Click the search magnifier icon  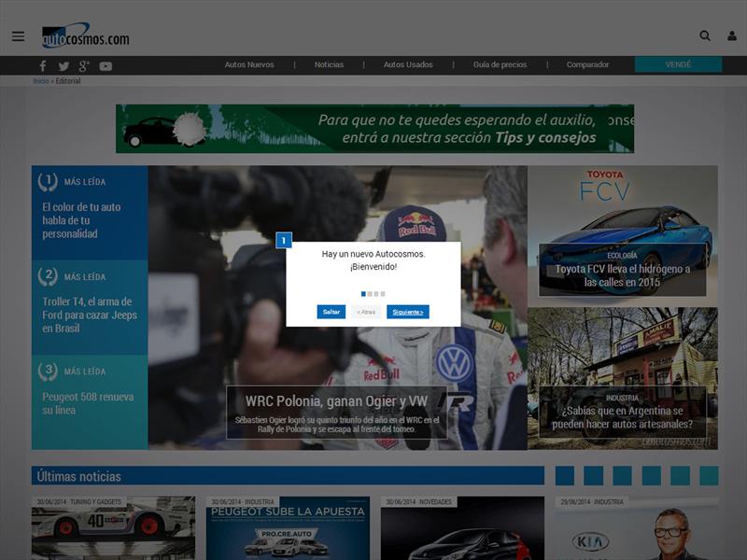(705, 36)
